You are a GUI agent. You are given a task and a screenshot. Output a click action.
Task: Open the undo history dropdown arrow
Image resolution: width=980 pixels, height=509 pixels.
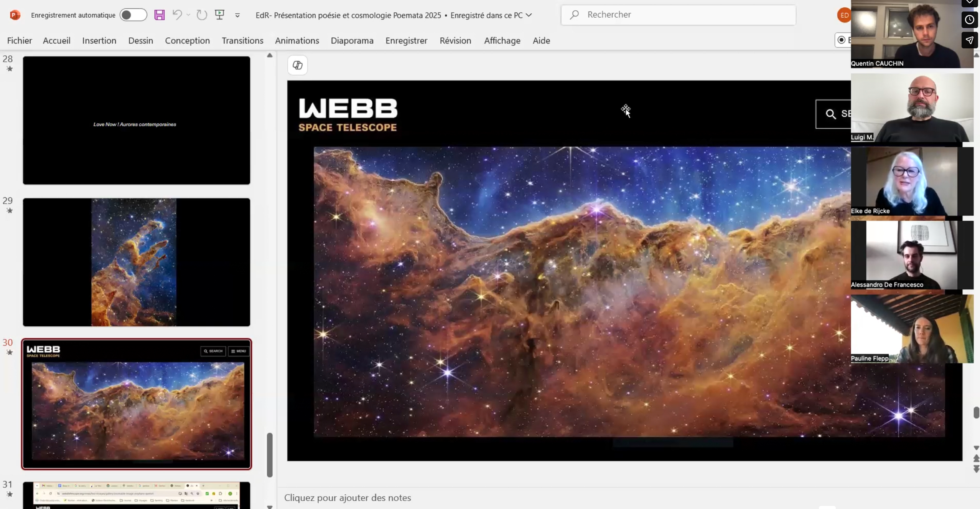coord(188,15)
